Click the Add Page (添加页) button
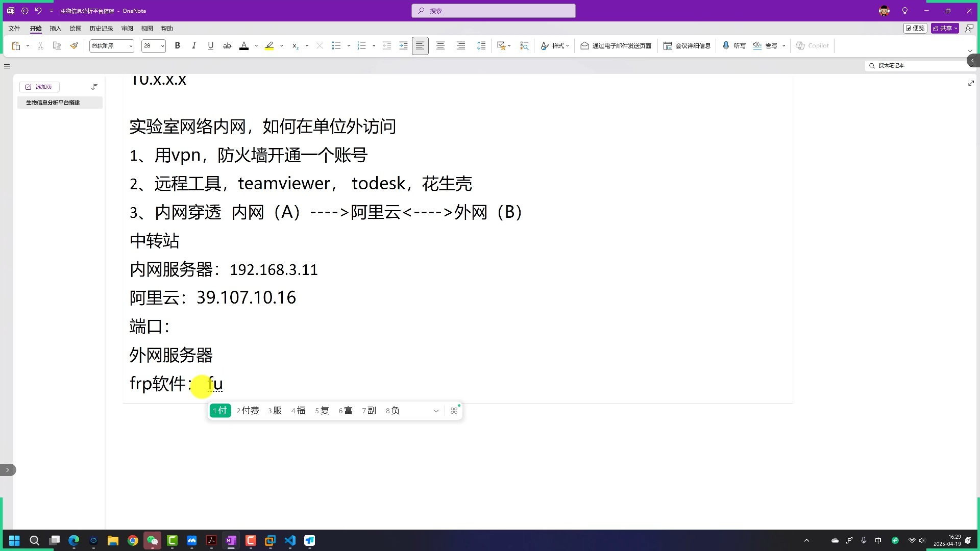This screenshot has width=980, height=551. click(x=39, y=87)
